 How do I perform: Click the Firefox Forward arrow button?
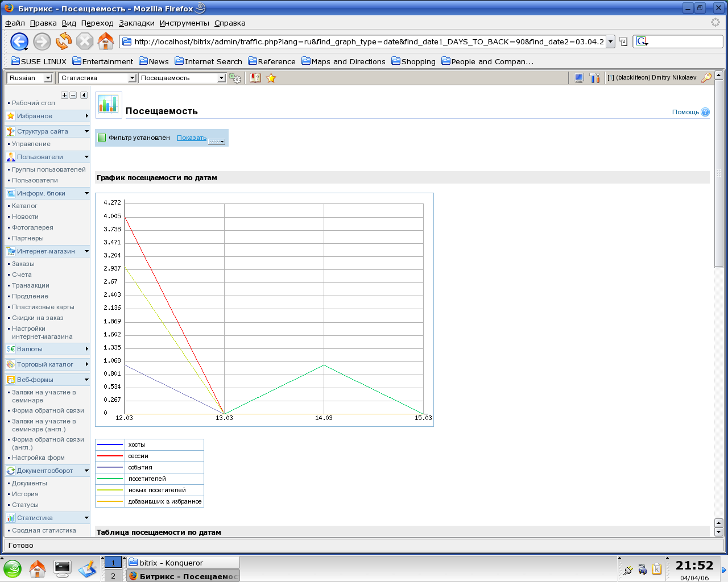tap(42, 41)
